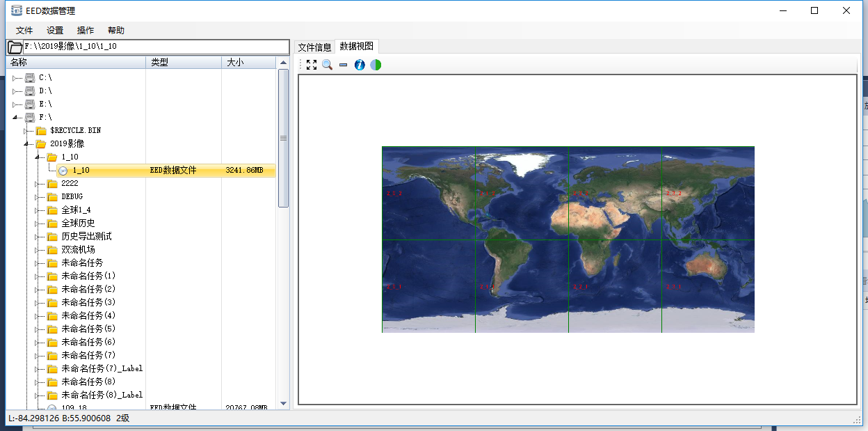This screenshot has width=868, height=431.
Task: Click the file tree vertical scrollbar thumb
Action: point(283,138)
